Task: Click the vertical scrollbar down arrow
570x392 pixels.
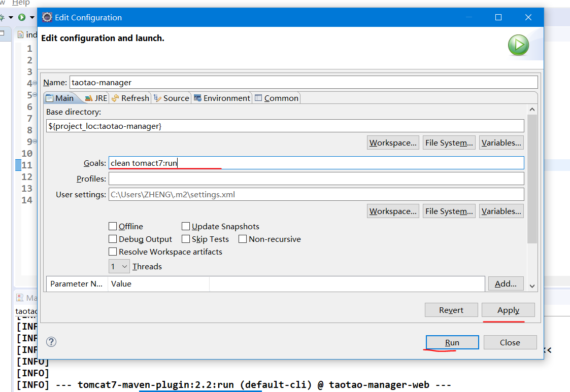Action: pyautogui.click(x=532, y=287)
